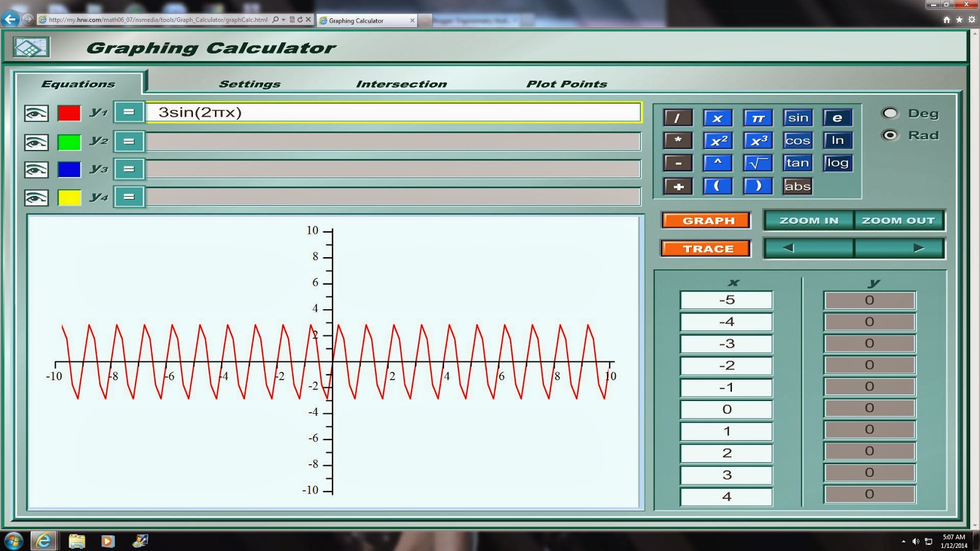Click the ZOOM IN button
980x551 pixels.
(x=809, y=220)
